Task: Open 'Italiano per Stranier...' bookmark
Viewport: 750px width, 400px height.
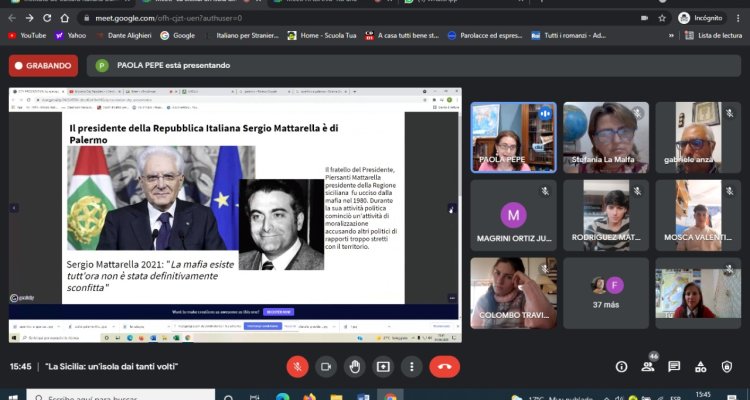Action: tap(242, 35)
